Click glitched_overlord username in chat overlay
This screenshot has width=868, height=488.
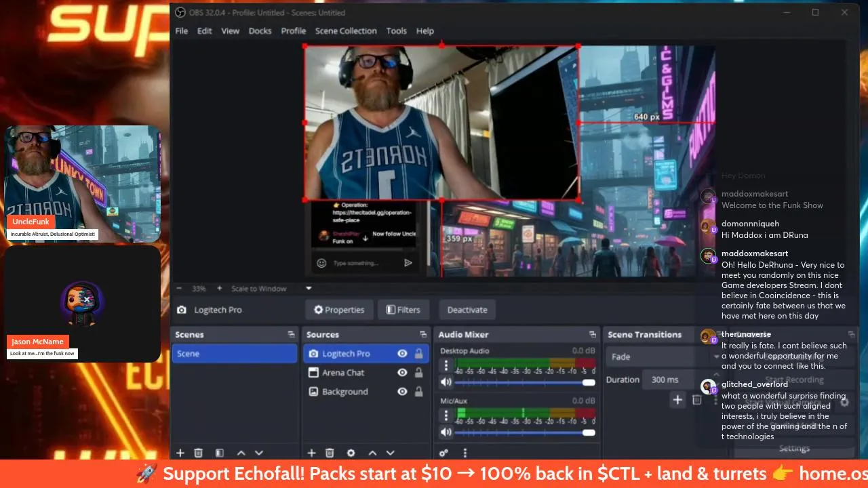(756, 384)
